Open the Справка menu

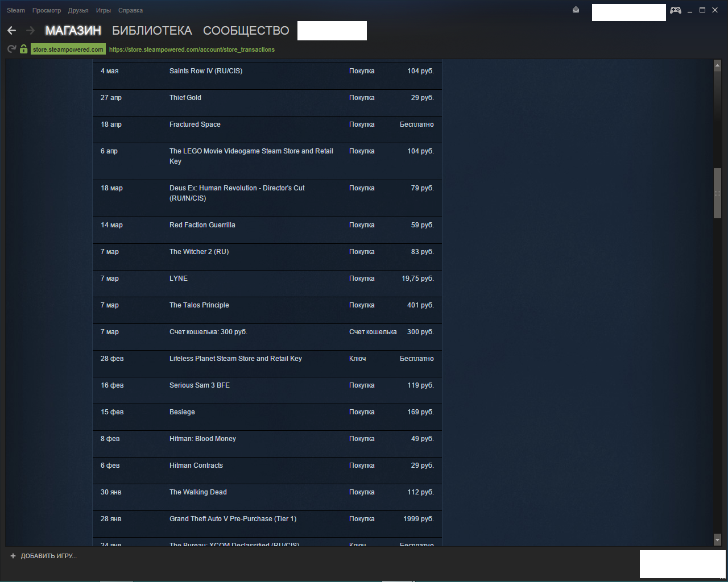click(130, 10)
